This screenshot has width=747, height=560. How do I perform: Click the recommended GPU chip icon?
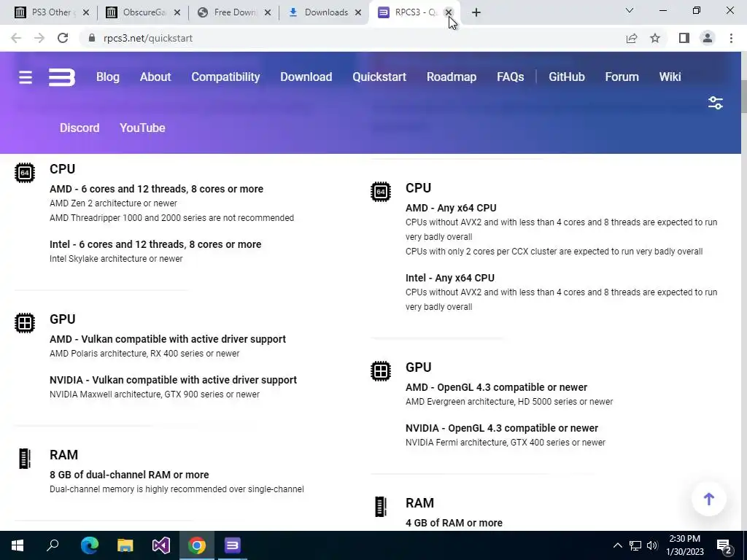[x=24, y=323]
